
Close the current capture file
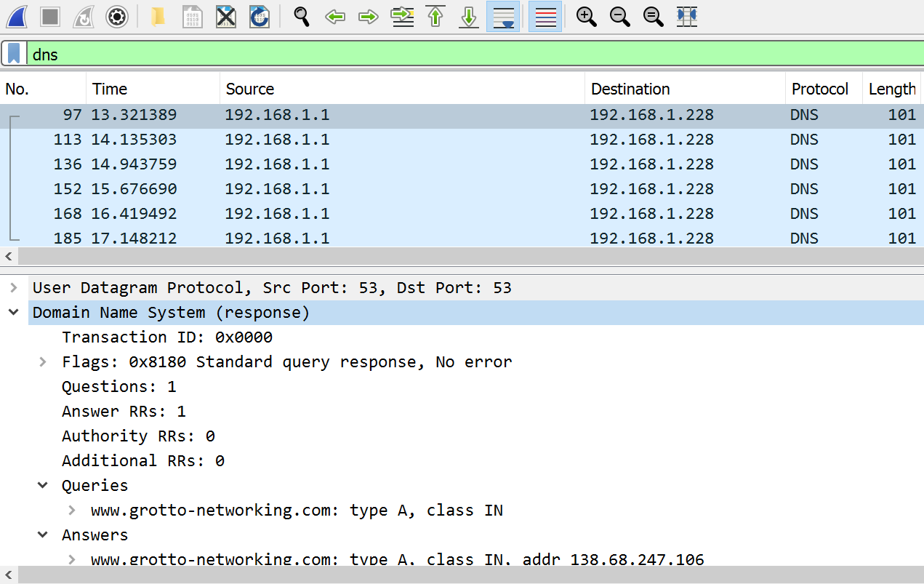click(226, 16)
